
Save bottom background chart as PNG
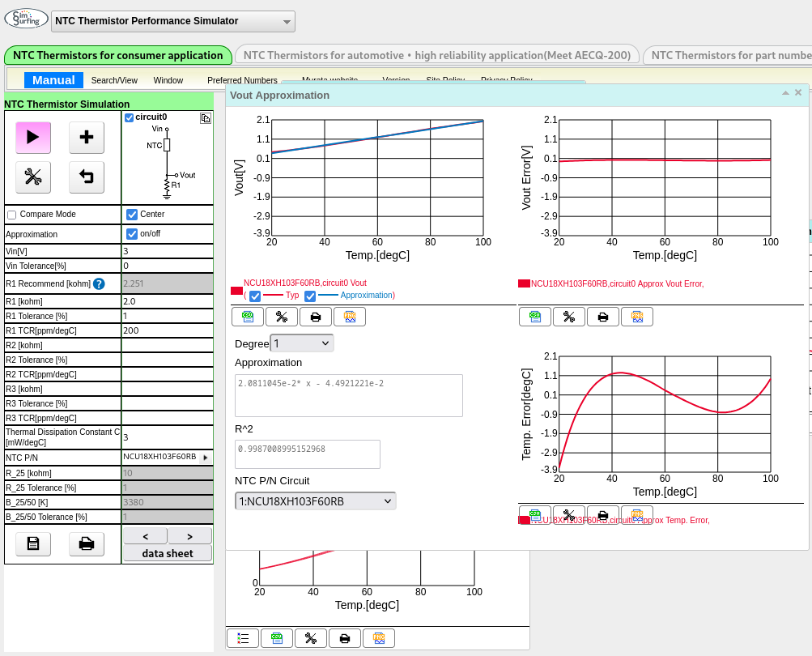coord(379,638)
